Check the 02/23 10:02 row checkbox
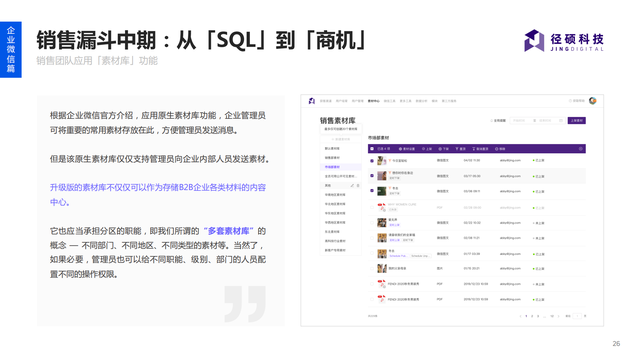Image resolution: width=640 pixels, height=360 pixels. point(372,223)
